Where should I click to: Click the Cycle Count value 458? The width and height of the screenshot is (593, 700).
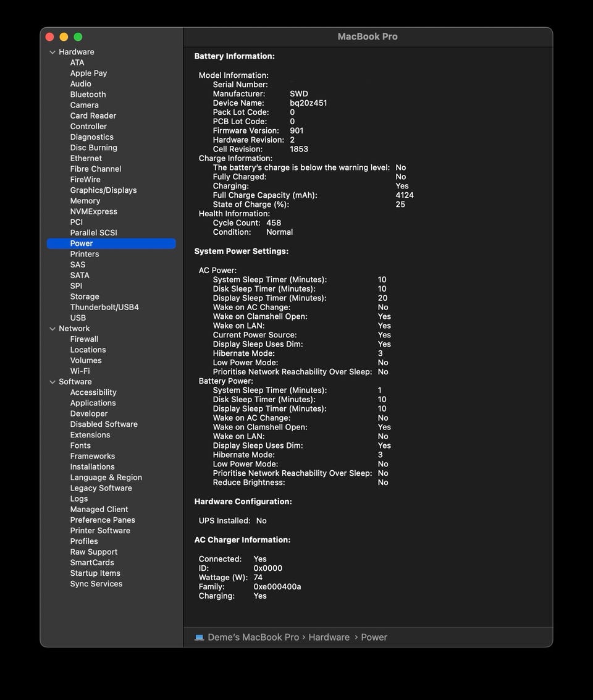[x=274, y=223]
